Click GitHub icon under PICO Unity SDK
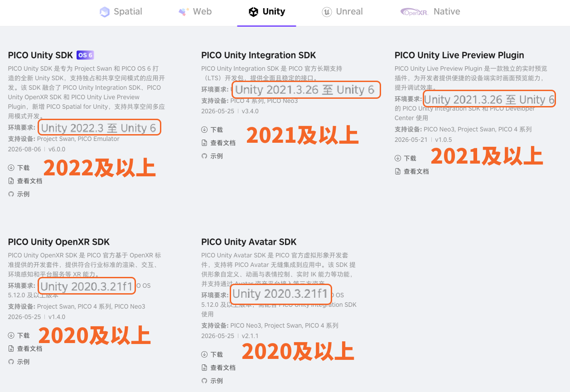 11,194
